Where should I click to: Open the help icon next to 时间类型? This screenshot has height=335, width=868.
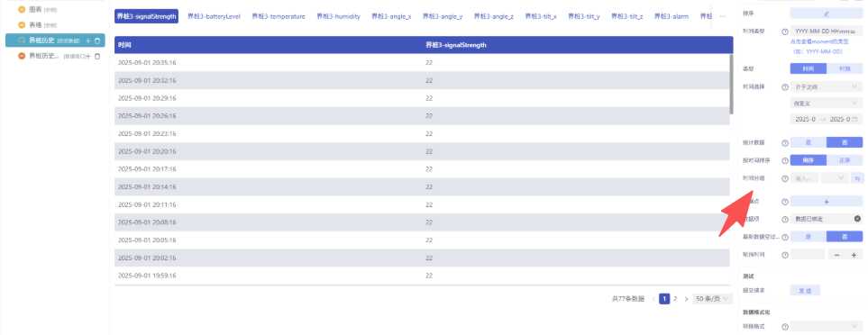point(785,32)
